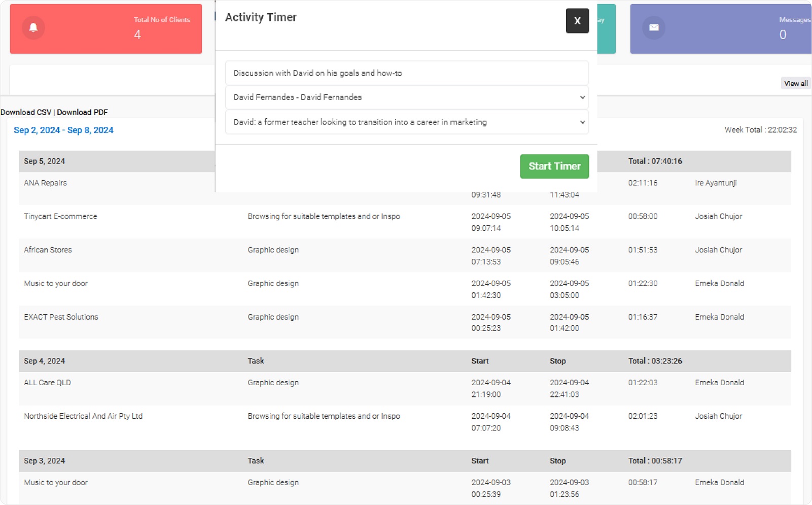Open the project dropdown about the former teacher
Image resolution: width=812 pixels, height=505 pixels.
[x=406, y=122]
